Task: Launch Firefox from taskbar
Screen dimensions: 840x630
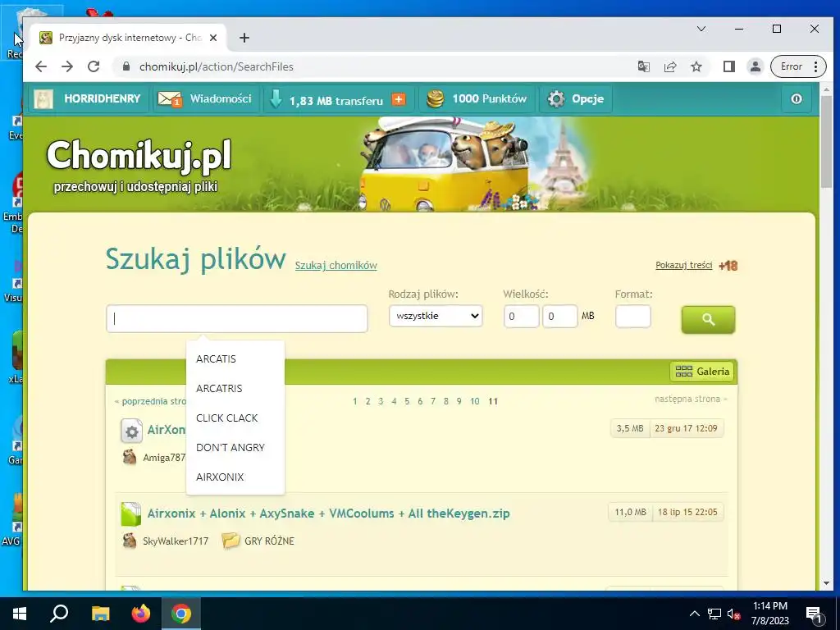Action: click(x=141, y=614)
